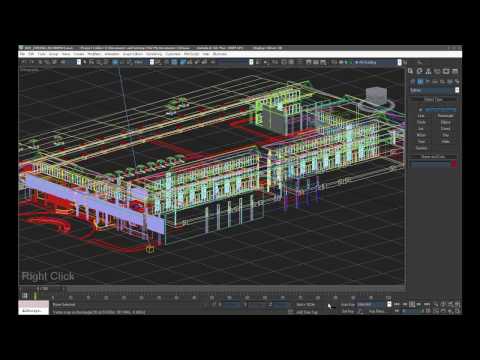
Task: Open the File menu
Action: (22, 54)
